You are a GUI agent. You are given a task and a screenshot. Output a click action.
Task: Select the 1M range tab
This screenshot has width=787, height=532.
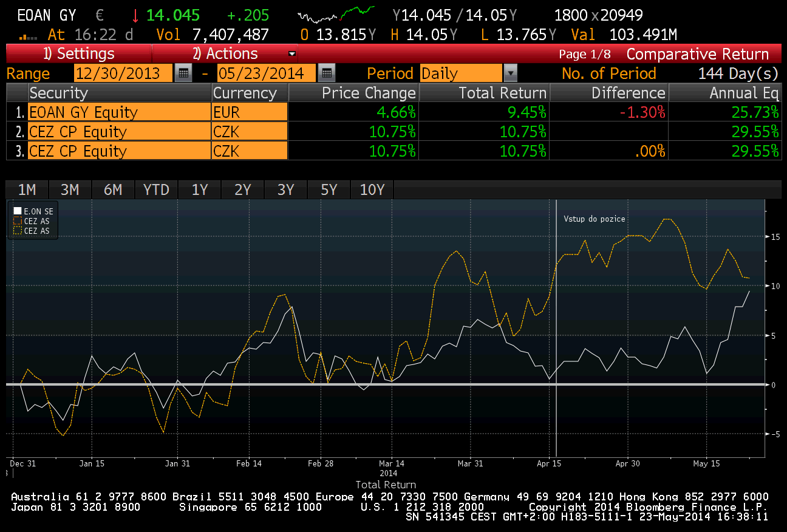pos(27,190)
